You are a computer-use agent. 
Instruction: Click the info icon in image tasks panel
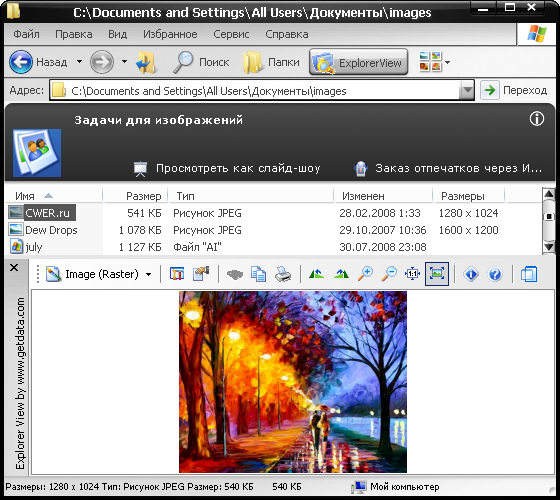[537, 119]
